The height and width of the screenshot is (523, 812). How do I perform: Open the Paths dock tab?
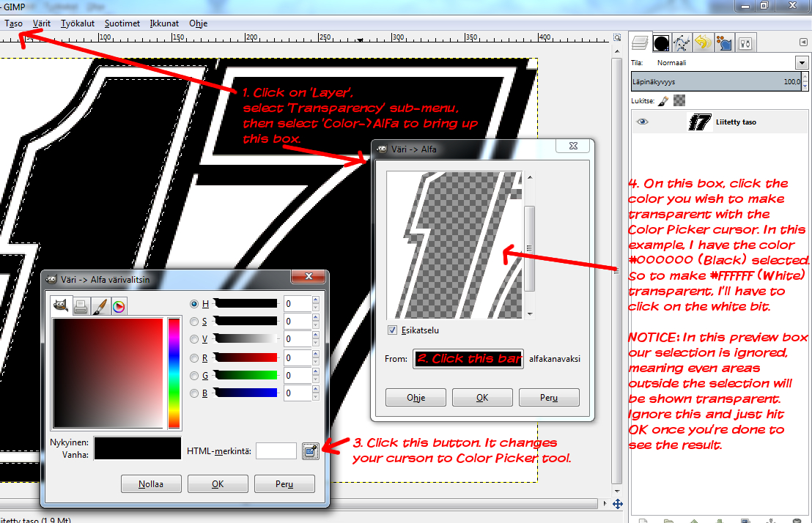pos(682,43)
